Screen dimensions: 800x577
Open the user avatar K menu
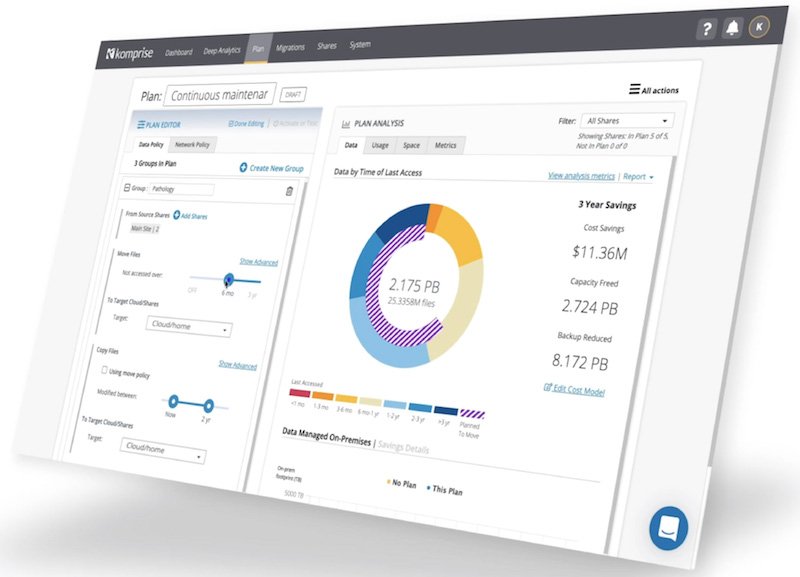(759, 27)
